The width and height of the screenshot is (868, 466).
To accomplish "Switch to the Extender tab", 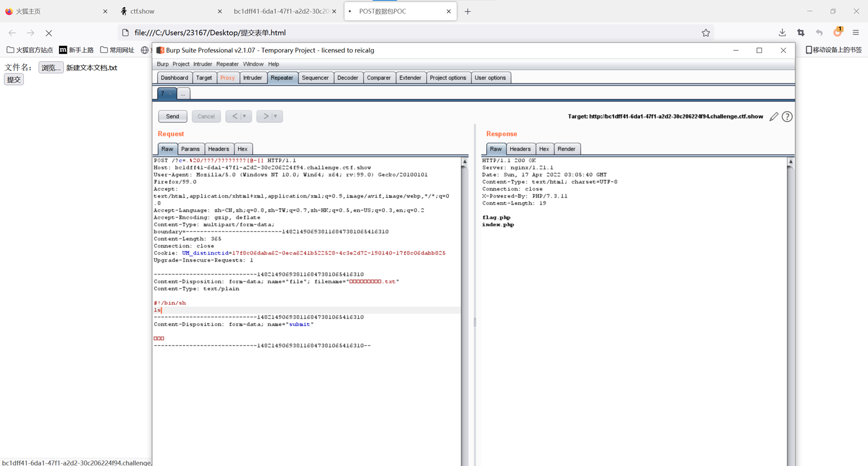I will point(410,78).
